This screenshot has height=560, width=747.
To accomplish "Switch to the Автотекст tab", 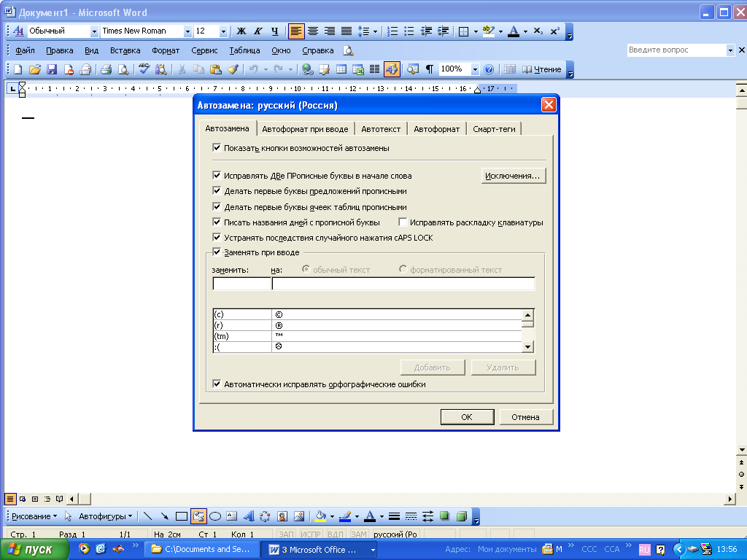I will (381, 129).
